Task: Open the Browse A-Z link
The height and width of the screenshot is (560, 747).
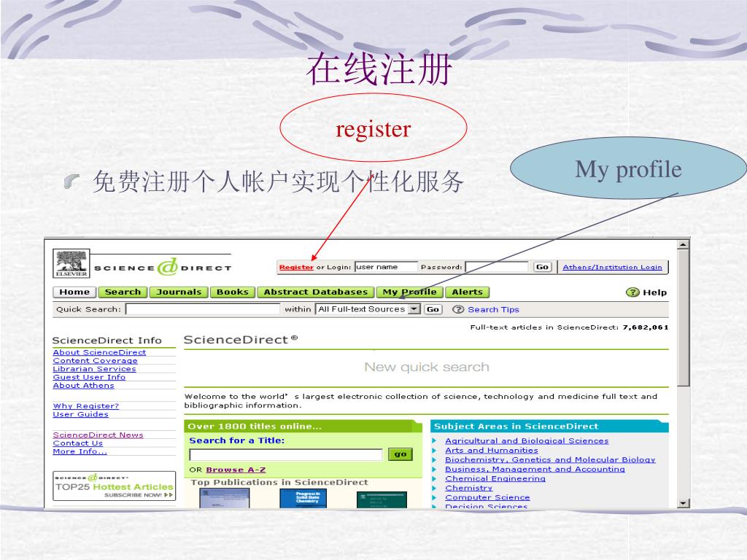Action: tap(236, 470)
